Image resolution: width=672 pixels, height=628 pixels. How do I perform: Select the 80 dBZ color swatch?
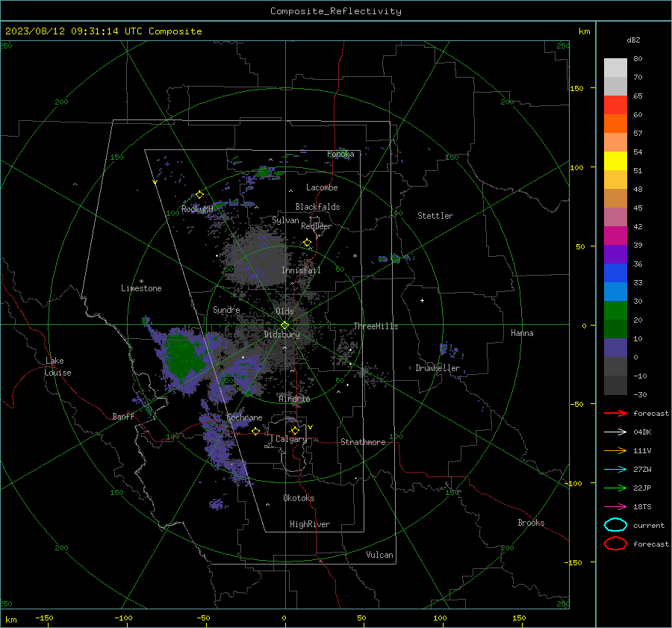615,68
